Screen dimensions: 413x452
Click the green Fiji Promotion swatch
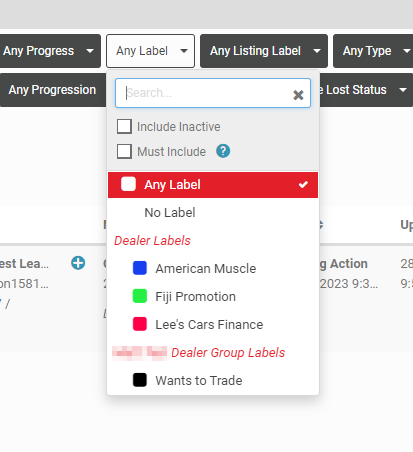click(x=140, y=296)
